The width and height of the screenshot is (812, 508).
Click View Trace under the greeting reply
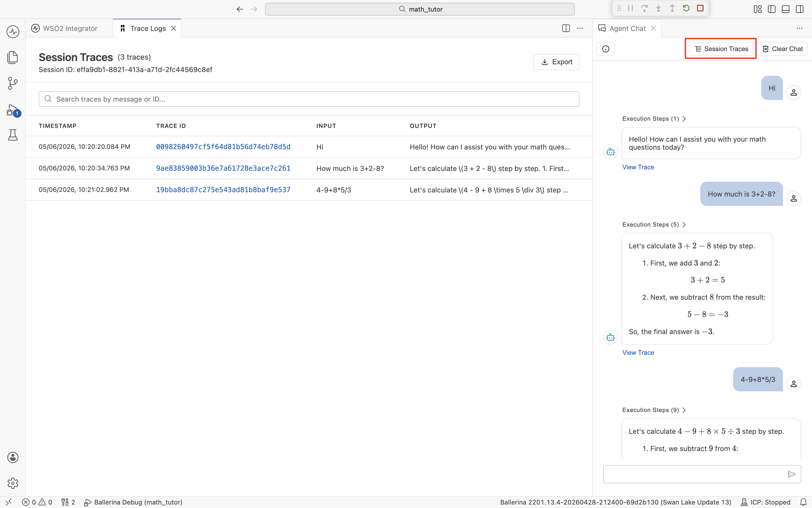tap(638, 167)
